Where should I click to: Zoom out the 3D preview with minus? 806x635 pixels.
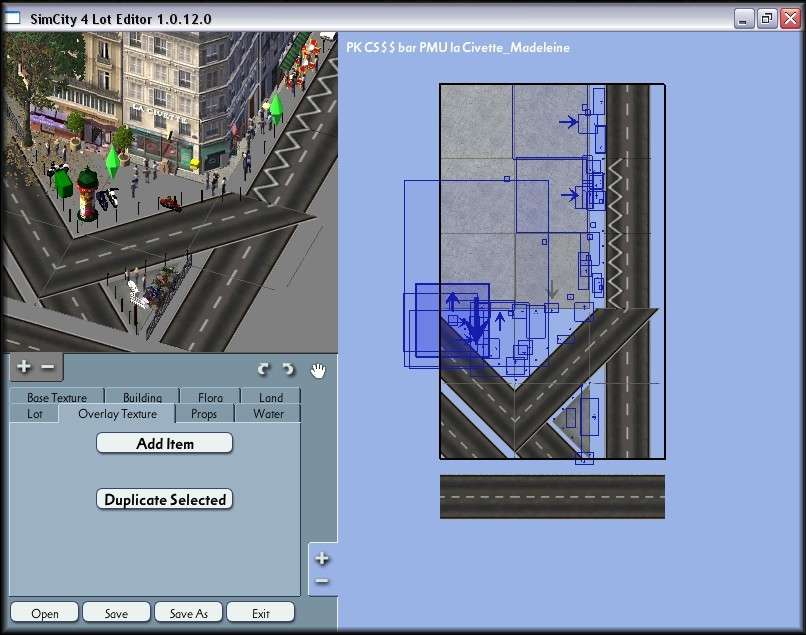pyautogui.click(x=48, y=367)
